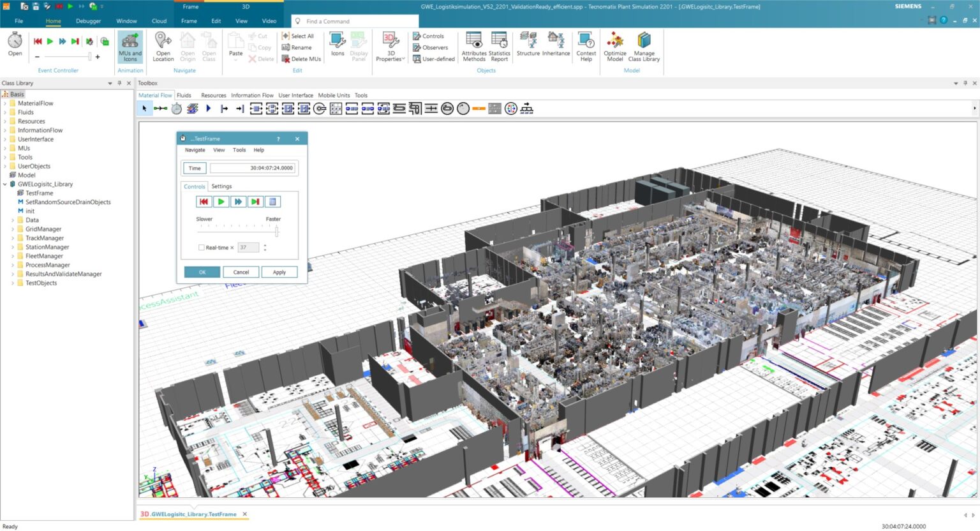Click the Apply button

pos(279,272)
